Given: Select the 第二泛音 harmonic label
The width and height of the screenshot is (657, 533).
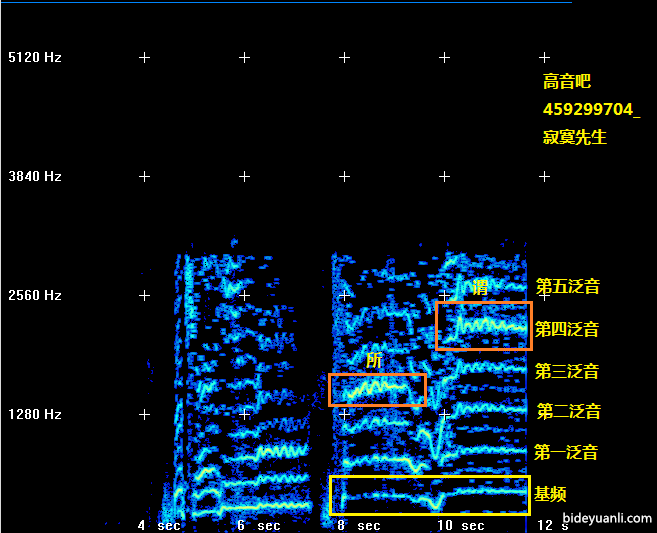Looking at the screenshot, I should pos(568,411).
